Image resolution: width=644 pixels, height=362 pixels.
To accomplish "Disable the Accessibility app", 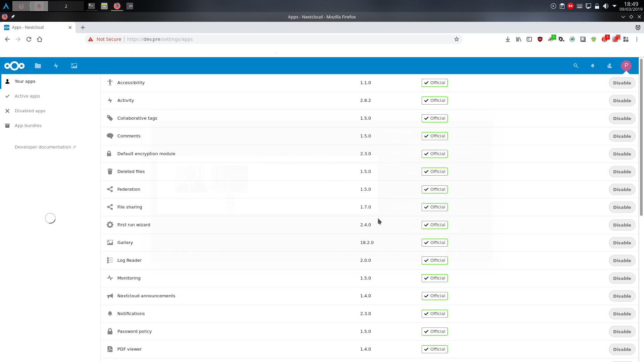I will pyautogui.click(x=622, y=83).
